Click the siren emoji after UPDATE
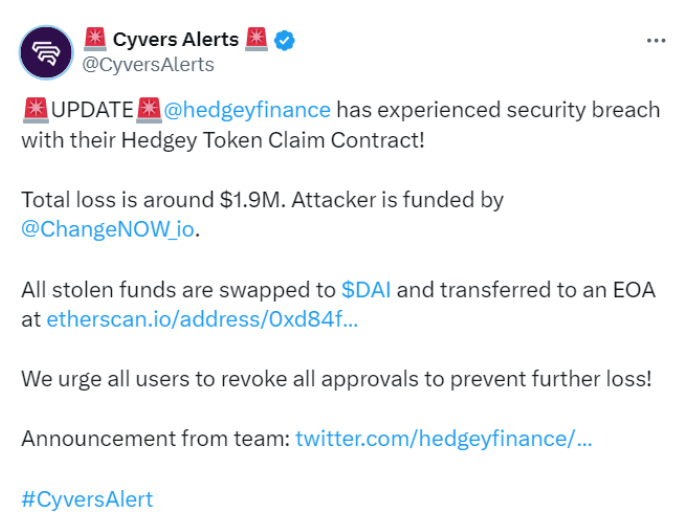The image size is (687, 520). [149, 110]
